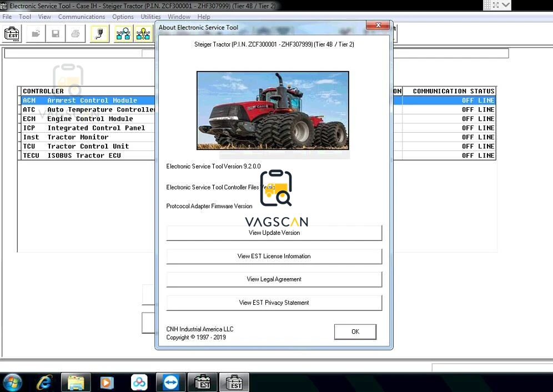
Task: Click OFF LINE status in ACM row
Action: click(x=478, y=100)
